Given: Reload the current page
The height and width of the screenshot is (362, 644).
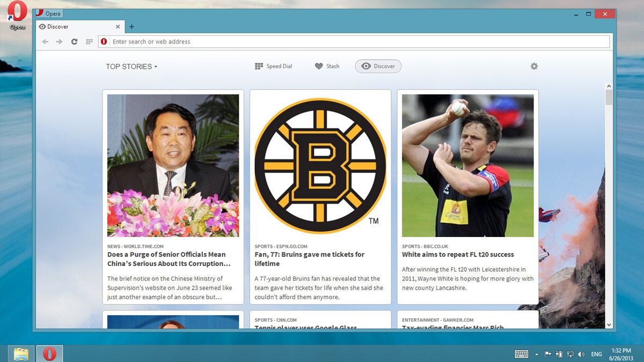Looking at the screenshot, I should click(x=75, y=42).
